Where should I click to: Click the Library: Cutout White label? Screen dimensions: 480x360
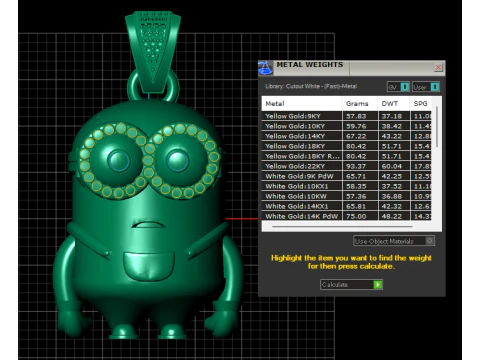click(311, 86)
